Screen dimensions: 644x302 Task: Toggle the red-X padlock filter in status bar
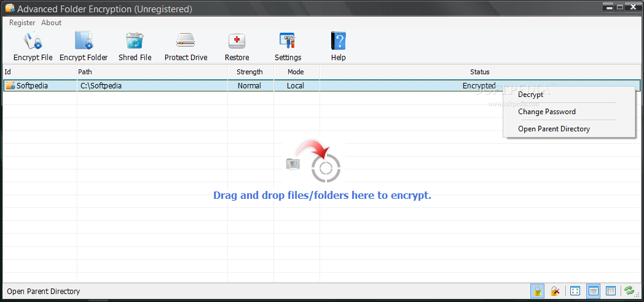[x=555, y=291]
